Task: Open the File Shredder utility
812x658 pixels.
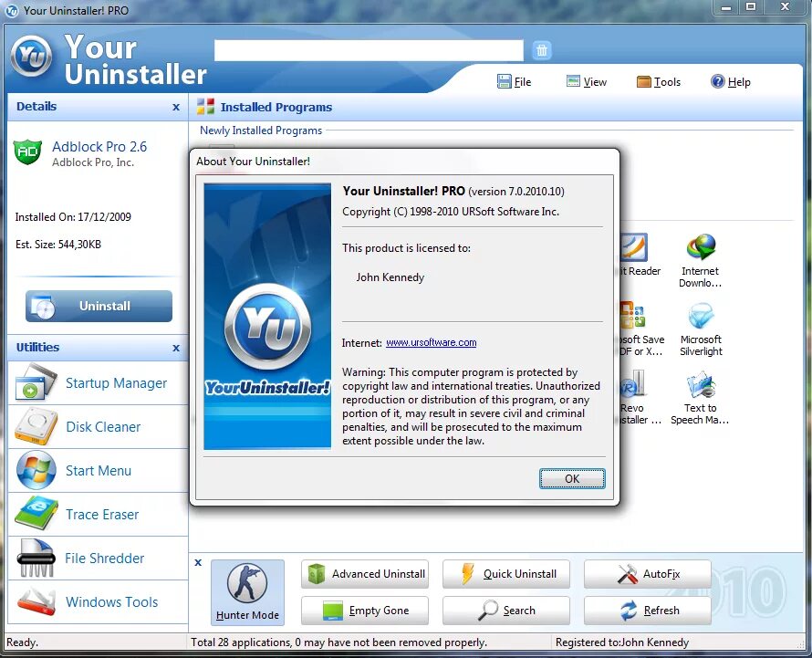Action: click(98, 559)
